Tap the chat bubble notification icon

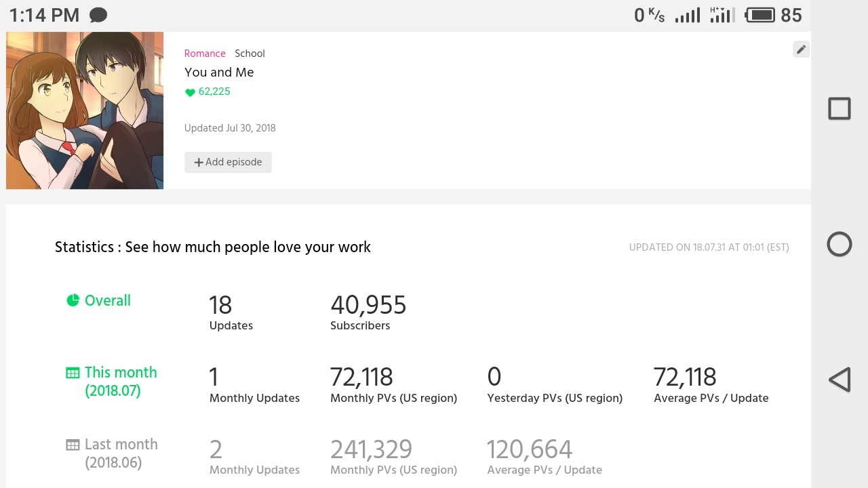[x=98, y=15]
